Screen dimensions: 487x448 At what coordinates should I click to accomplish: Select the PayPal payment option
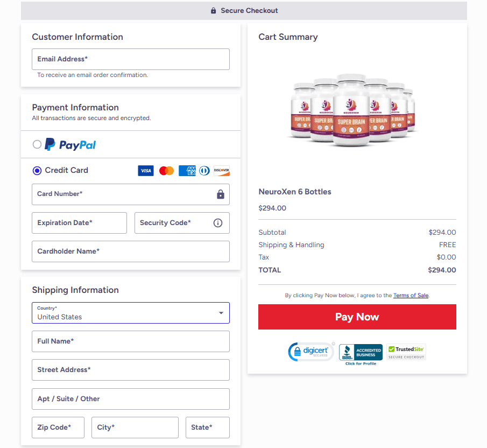[37, 144]
